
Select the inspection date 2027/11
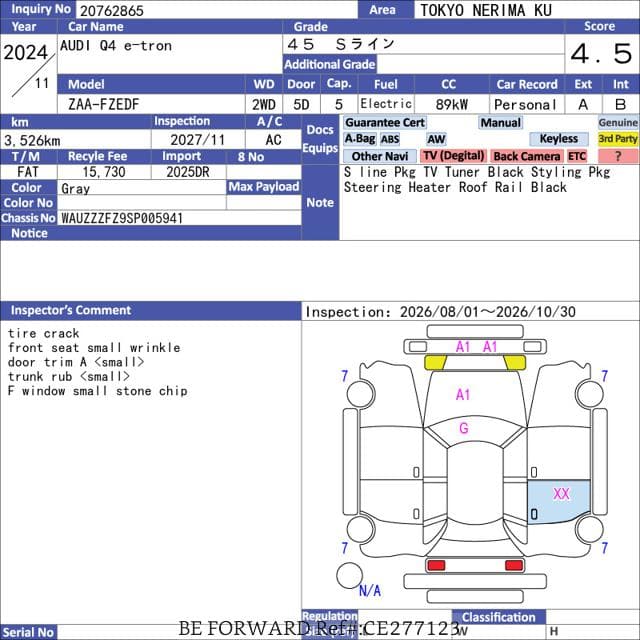[x=198, y=140]
